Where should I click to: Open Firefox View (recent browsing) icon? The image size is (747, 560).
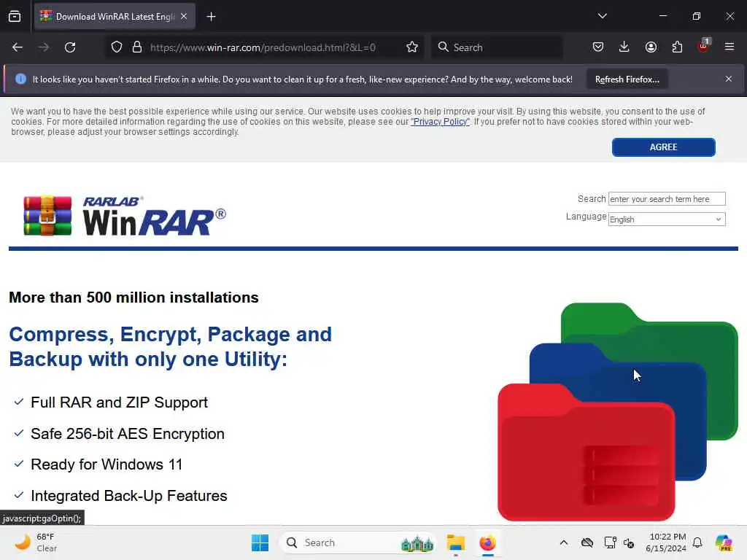[15, 17]
